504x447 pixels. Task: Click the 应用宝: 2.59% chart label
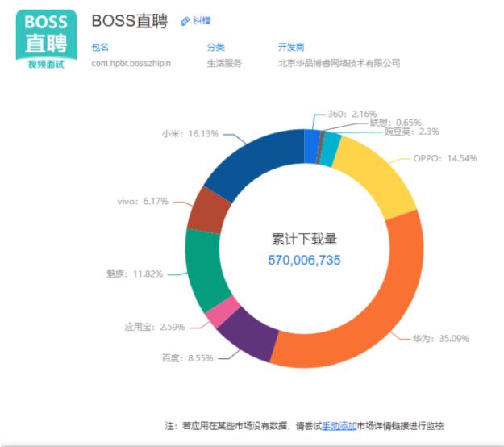click(x=155, y=327)
